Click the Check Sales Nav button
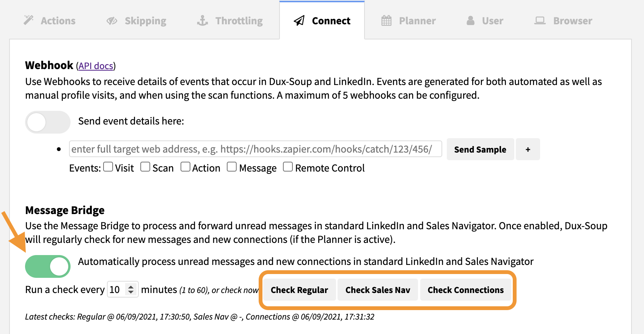644x334 pixels. click(x=378, y=290)
